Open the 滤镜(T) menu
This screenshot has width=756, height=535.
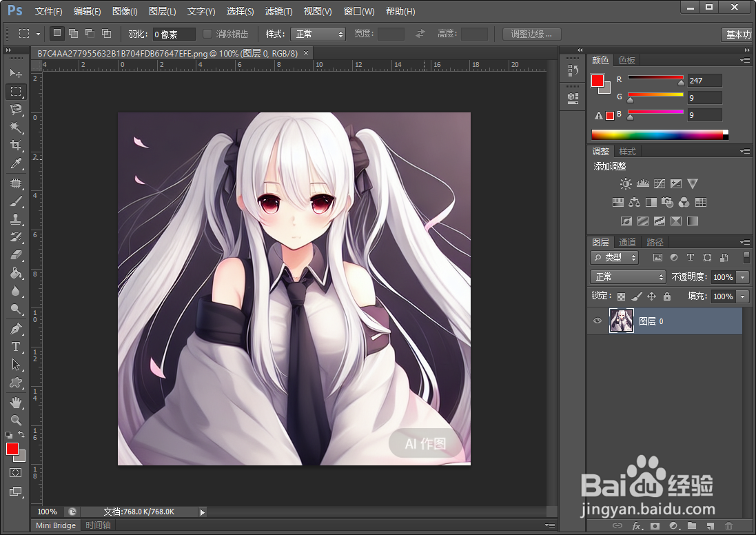278,11
